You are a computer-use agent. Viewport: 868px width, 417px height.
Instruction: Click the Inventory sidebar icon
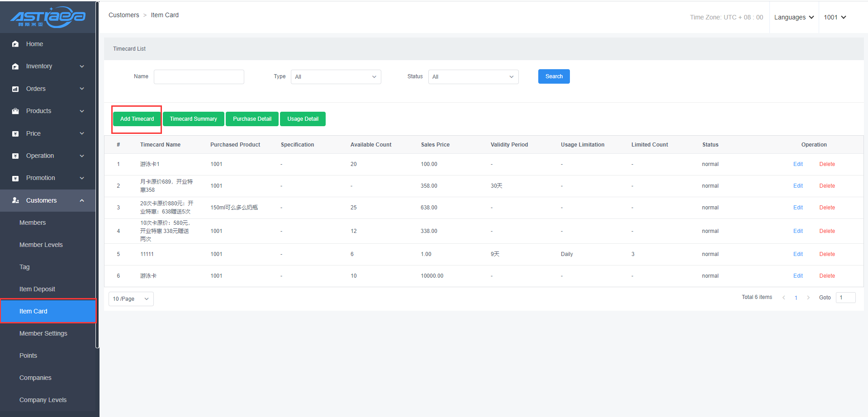[x=15, y=66]
